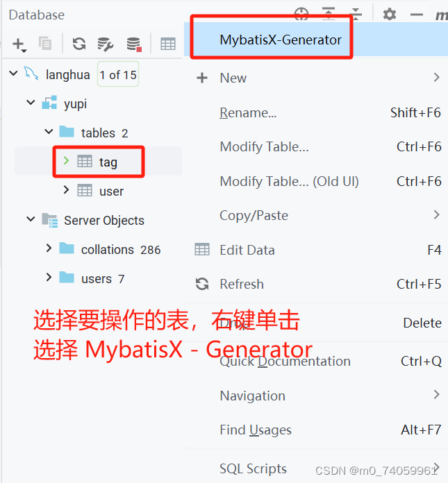The width and height of the screenshot is (448, 483).
Task: Collapse the langhua data source node
Action: 13,74
